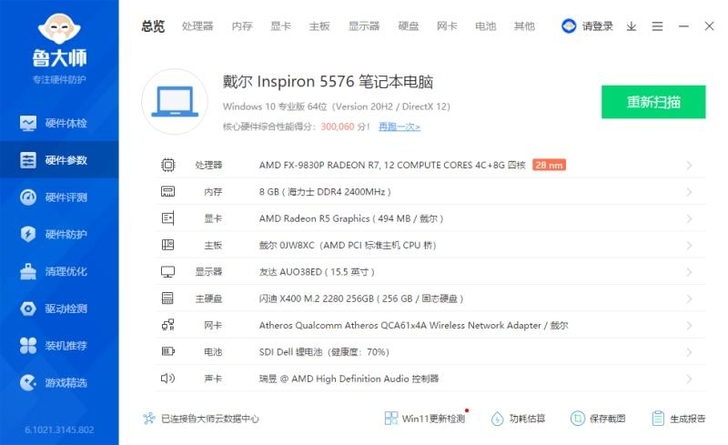
Task: Open the hamburger menu icon
Action: pyautogui.click(x=657, y=26)
